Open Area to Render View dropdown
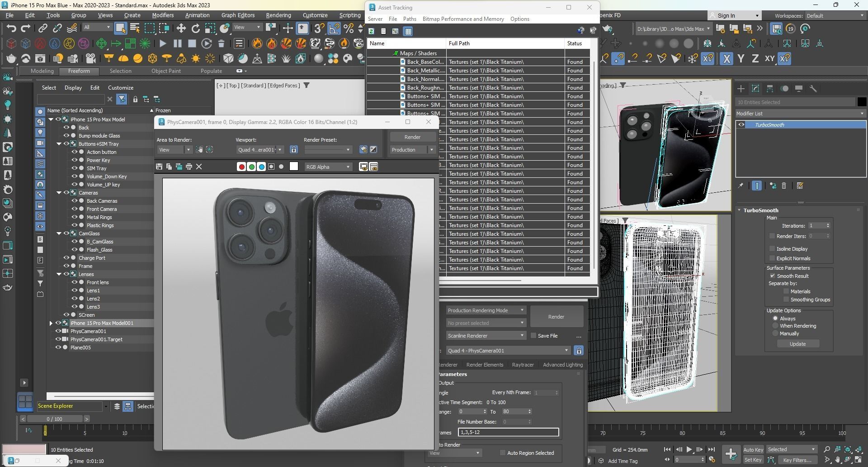 pyautogui.click(x=175, y=150)
